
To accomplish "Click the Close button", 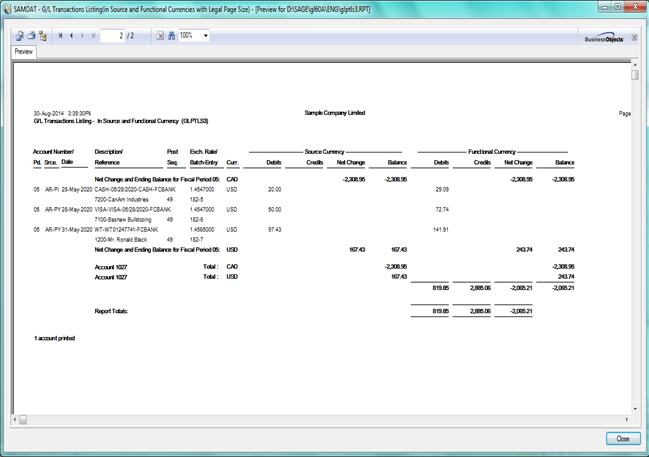I will click(x=623, y=439).
